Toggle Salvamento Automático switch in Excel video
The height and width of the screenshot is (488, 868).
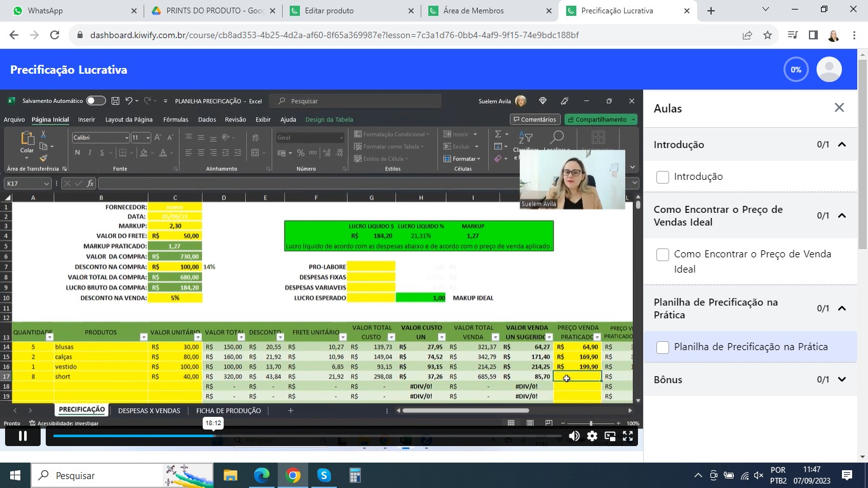[96, 100]
